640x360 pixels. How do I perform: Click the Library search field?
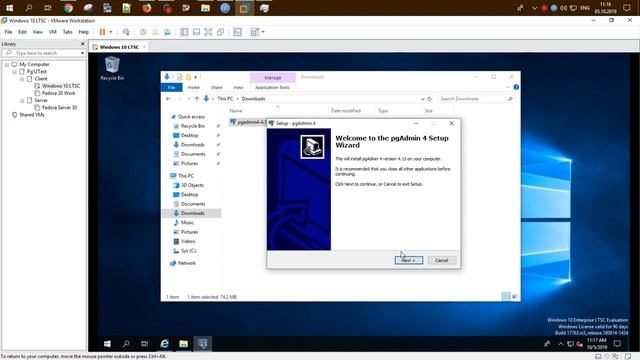(44, 53)
